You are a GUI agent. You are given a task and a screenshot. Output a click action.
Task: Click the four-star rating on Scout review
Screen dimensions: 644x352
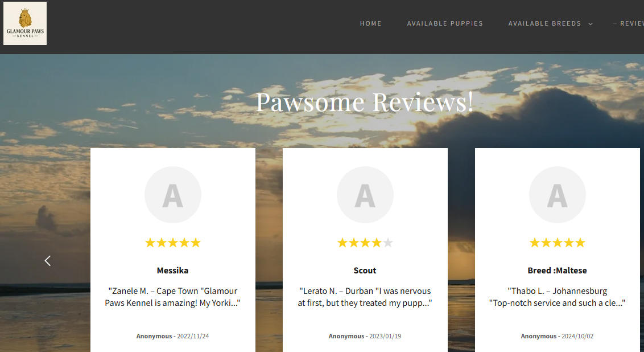coord(365,243)
